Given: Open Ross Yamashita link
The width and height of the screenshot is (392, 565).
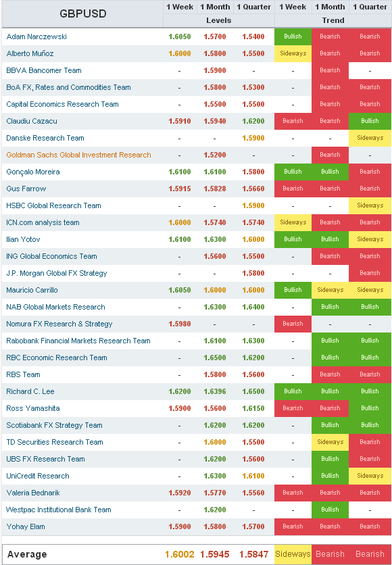Looking at the screenshot, I should [33, 409].
